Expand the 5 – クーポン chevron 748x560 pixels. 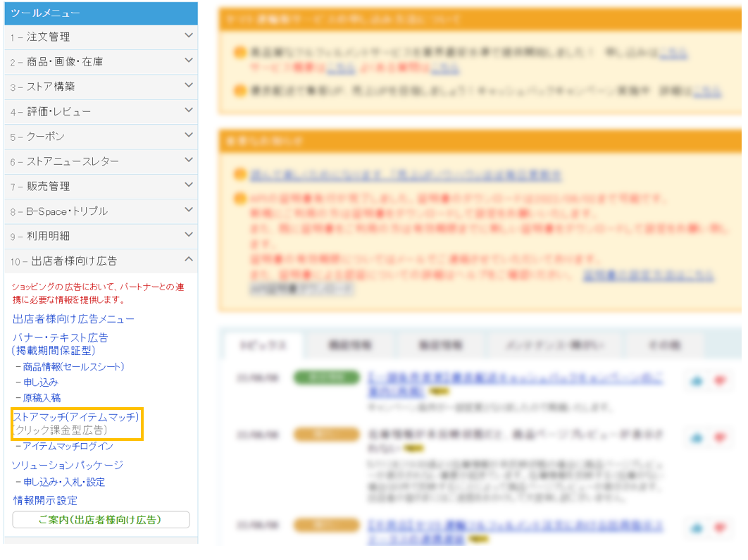click(x=189, y=135)
